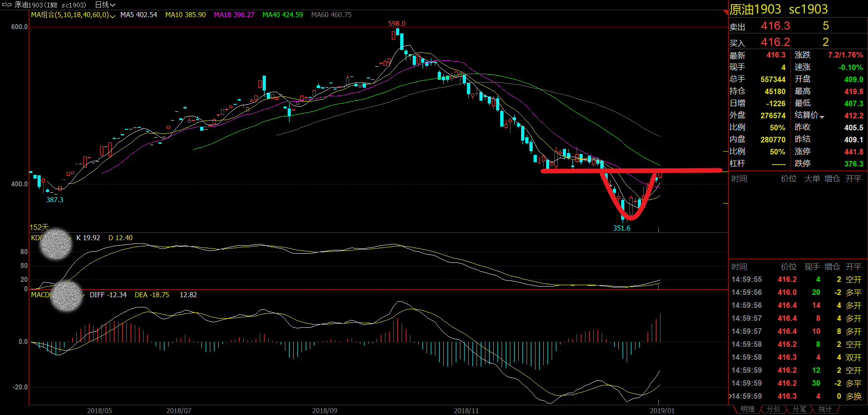Click the DIFF -12.34 MACD value
This screenshot has width=868, height=415.
tap(108, 294)
